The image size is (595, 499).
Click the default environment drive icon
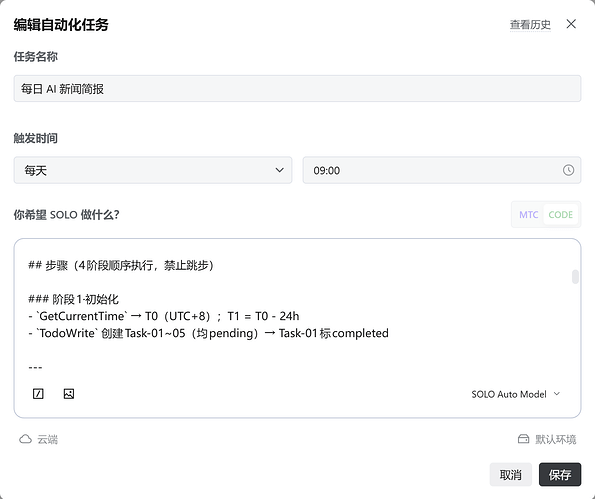523,439
